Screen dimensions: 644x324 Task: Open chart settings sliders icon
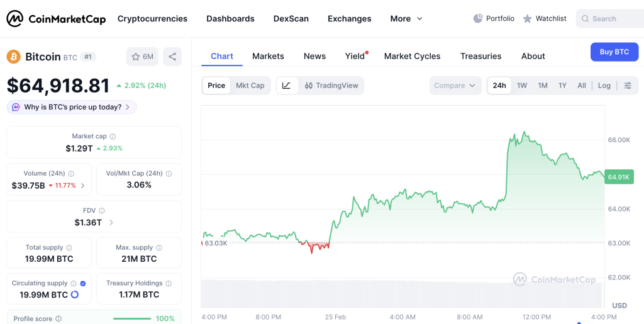(628, 86)
